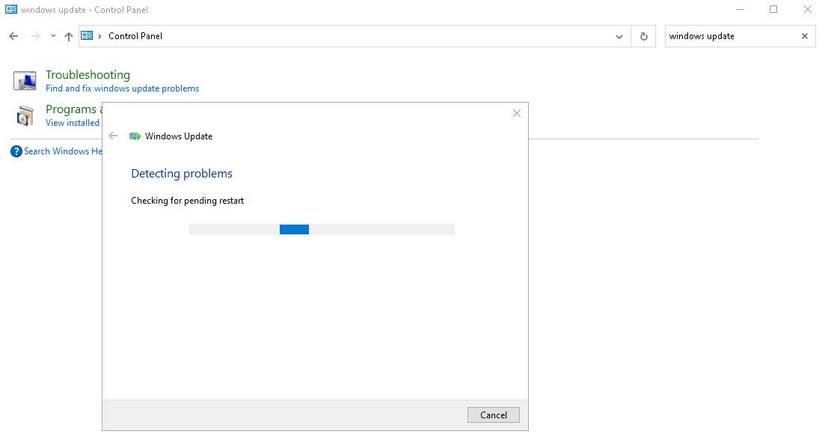
Task: Click the Troubleshooting icon
Action: tap(25, 80)
